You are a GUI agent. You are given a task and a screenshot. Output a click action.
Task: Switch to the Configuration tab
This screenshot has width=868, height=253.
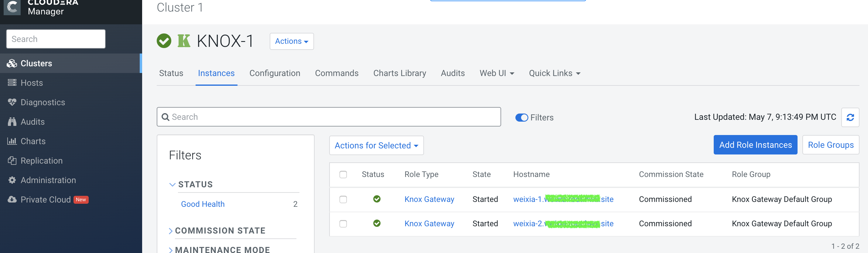[x=275, y=73]
